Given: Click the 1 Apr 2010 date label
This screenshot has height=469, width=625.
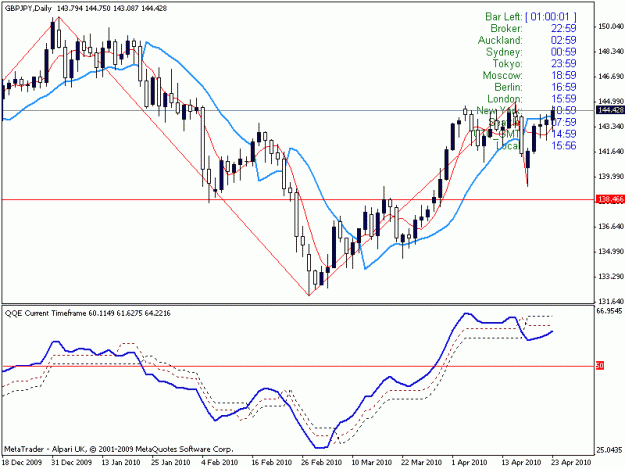Looking at the screenshot, I should pos(470,463).
